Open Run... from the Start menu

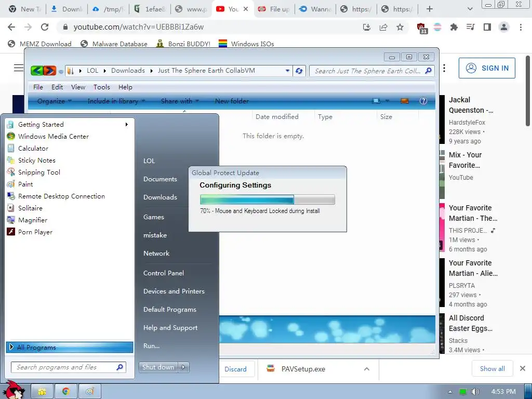151,346
